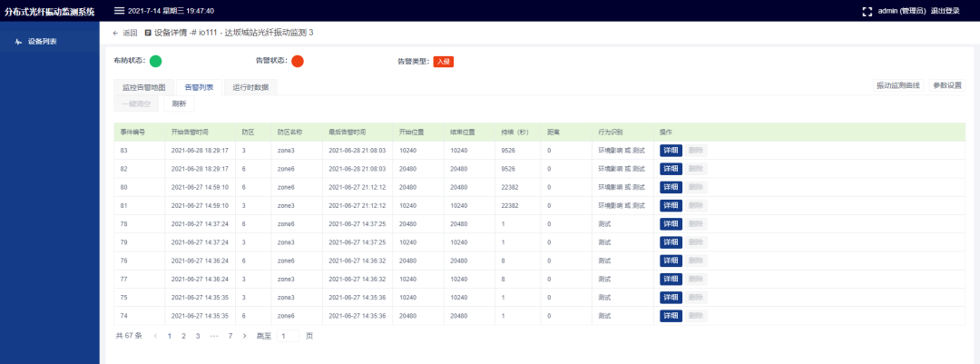This screenshot has width=980, height=364.
Task: Click admin (管理员) user label
Action: pyautogui.click(x=902, y=11)
